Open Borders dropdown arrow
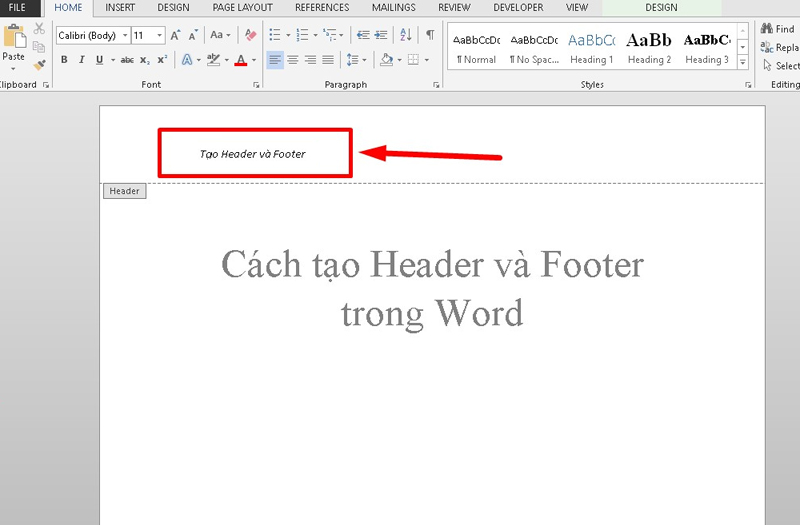This screenshot has width=800, height=525. (x=427, y=60)
